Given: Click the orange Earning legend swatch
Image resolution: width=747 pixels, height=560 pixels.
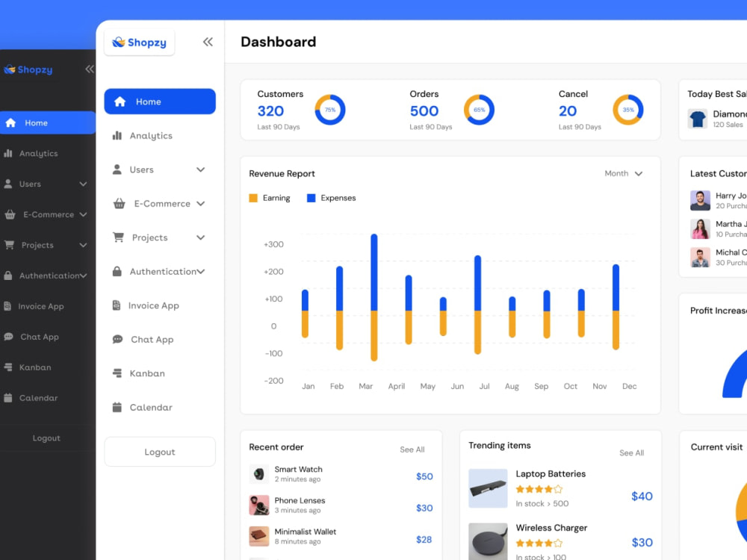Looking at the screenshot, I should point(253,198).
